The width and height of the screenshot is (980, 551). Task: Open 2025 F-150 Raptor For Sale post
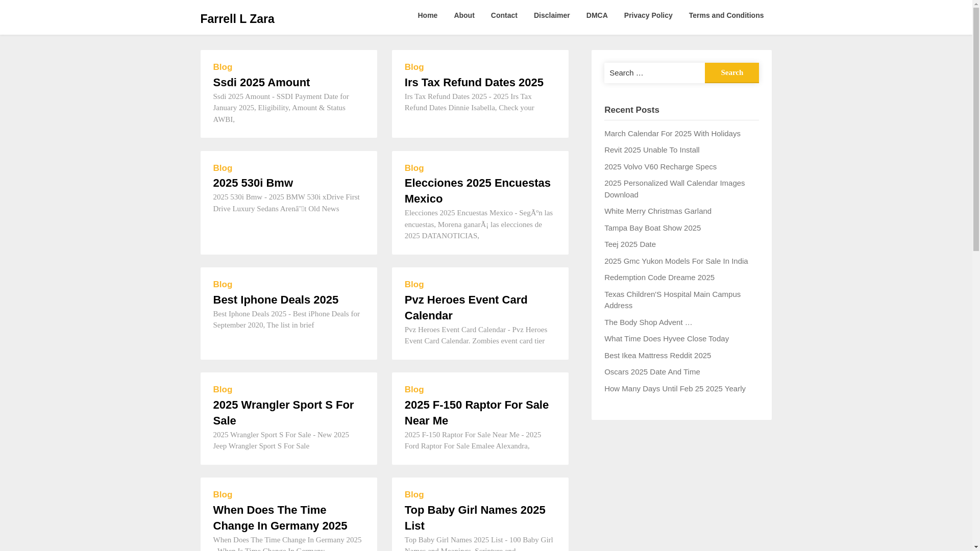click(476, 413)
